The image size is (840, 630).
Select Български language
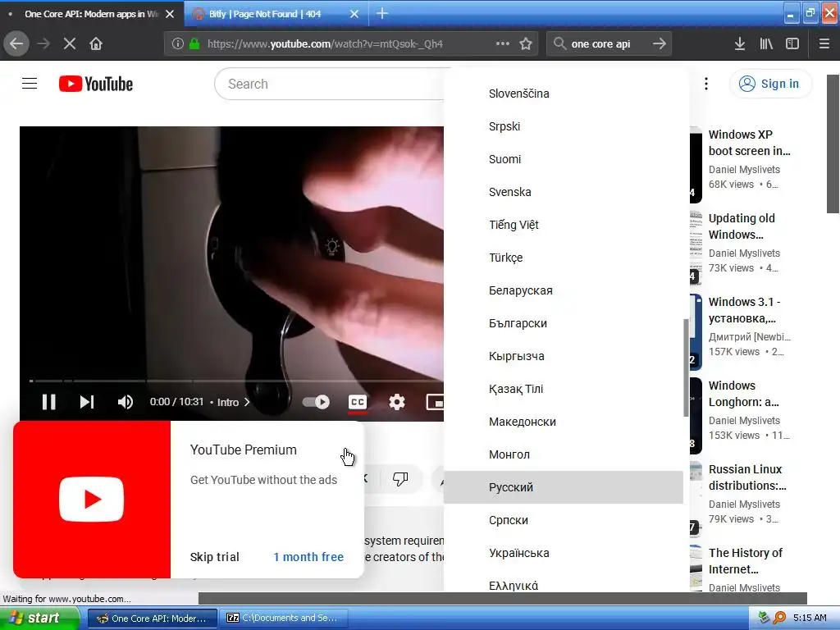click(564, 323)
